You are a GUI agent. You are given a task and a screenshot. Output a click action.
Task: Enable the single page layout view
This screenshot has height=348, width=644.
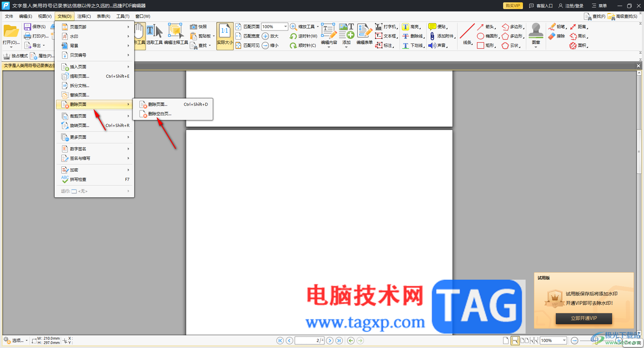pyautogui.click(x=506, y=341)
